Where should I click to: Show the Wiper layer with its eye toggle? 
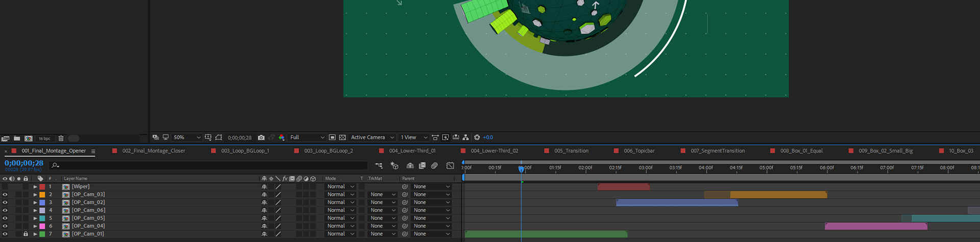5,187
